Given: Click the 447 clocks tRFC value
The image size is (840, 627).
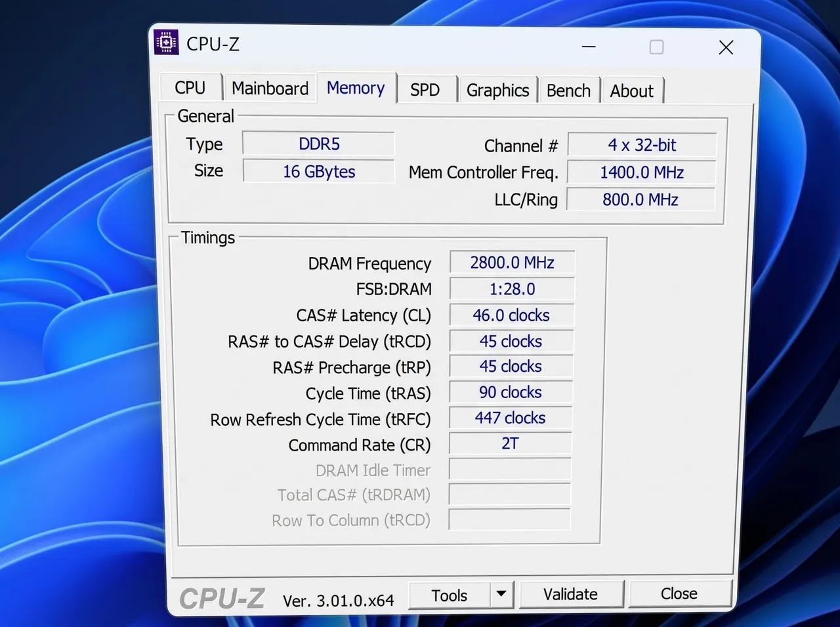Looking at the screenshot, I should tap(510, 418).
